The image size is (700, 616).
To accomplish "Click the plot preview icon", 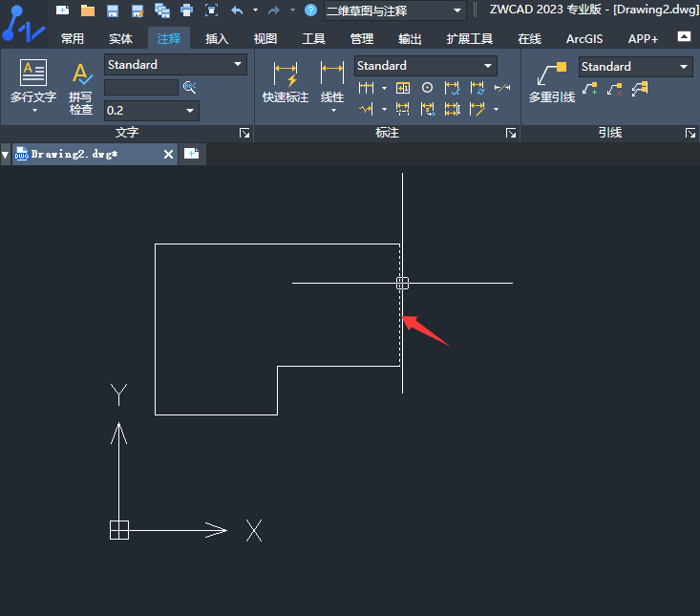I will tap(212, 11).
